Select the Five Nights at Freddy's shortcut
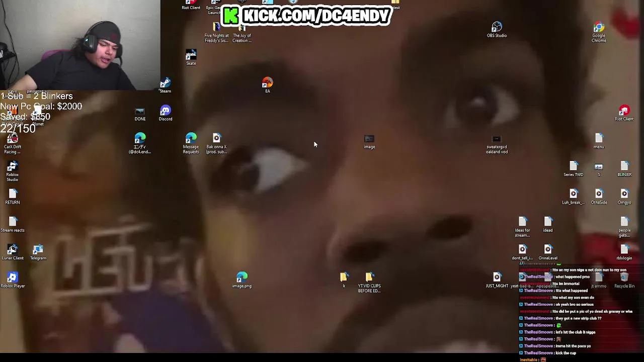 pos(216,32)
